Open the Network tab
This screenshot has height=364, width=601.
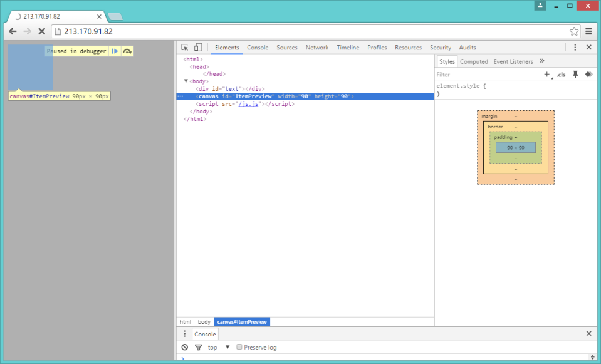(x=317, y=48)
